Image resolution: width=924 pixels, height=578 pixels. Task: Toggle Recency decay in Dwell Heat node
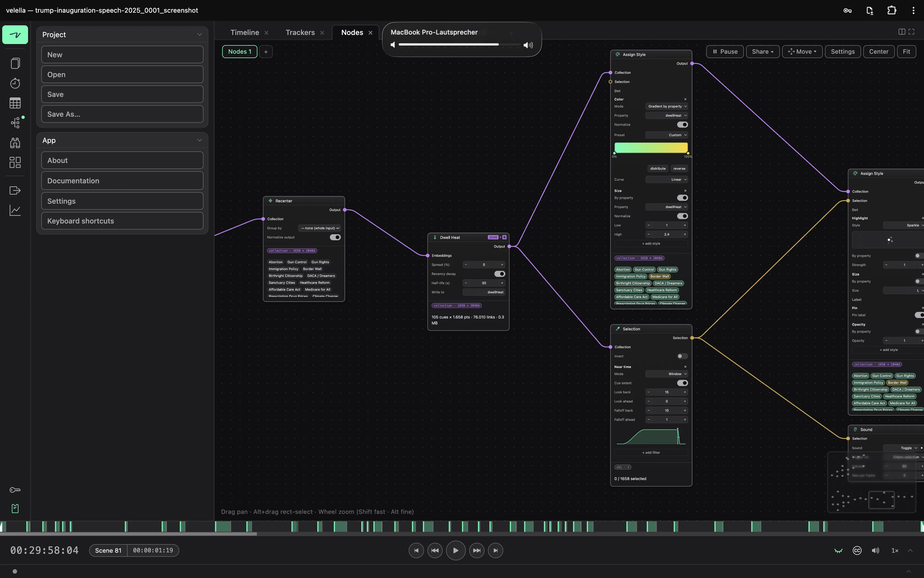[500, 274]
